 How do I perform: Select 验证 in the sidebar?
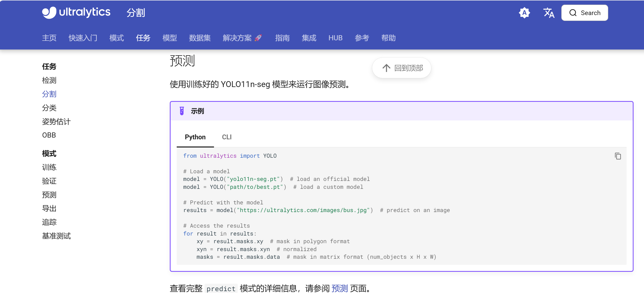point(49,181)
